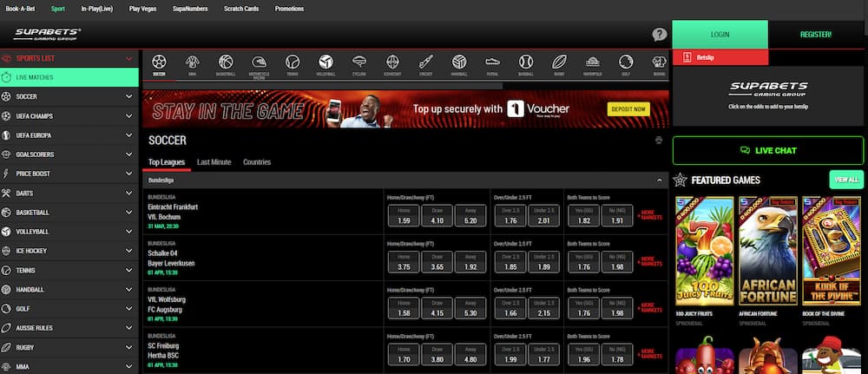
Task: Pick No (NG) odds 1.91 for Eintracht Frankfurt
Action: (x=617, y=216)
